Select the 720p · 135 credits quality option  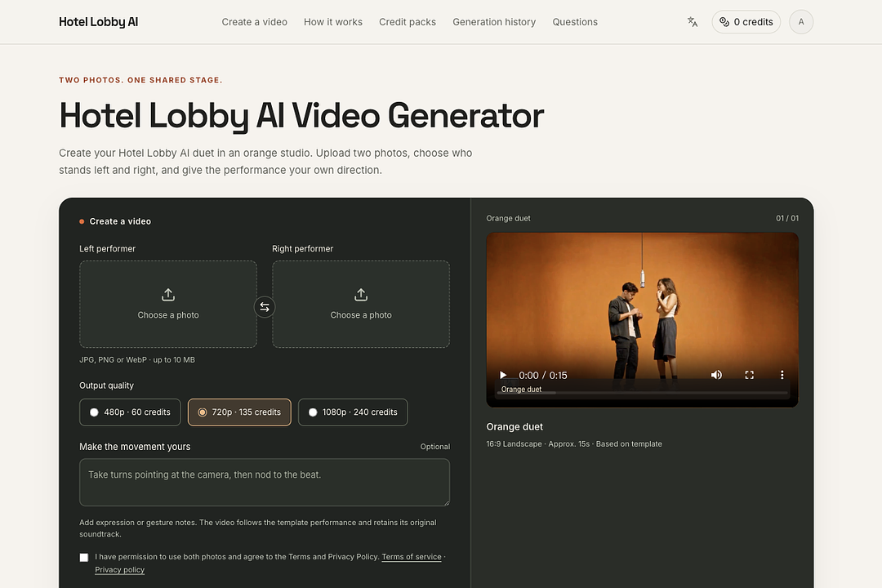click(239, 412)
